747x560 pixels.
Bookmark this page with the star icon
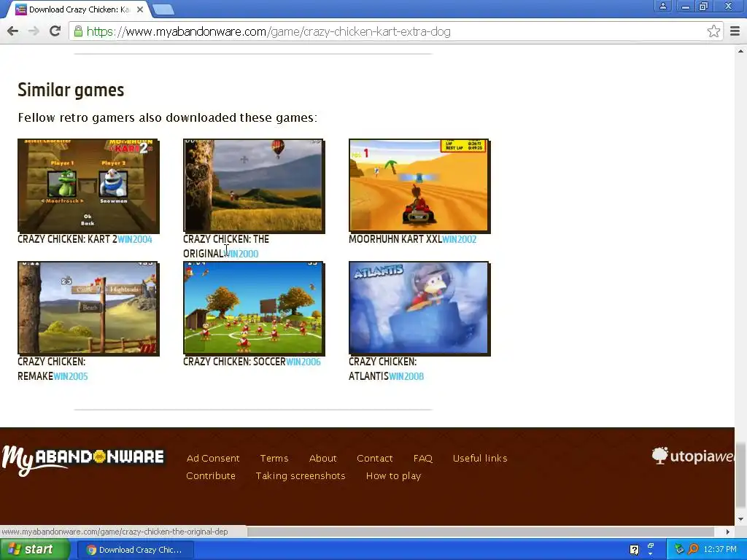pyautogui.click(x=713, y=31)
